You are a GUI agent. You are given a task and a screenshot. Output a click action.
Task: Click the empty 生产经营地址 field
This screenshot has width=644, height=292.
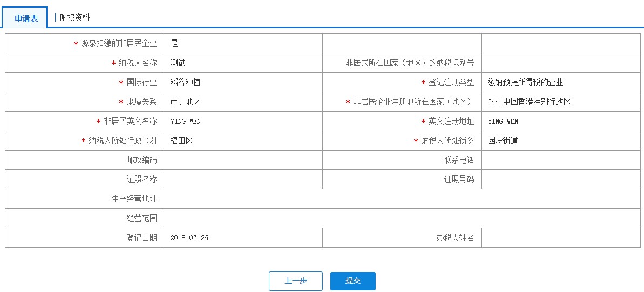pos(402,199)
